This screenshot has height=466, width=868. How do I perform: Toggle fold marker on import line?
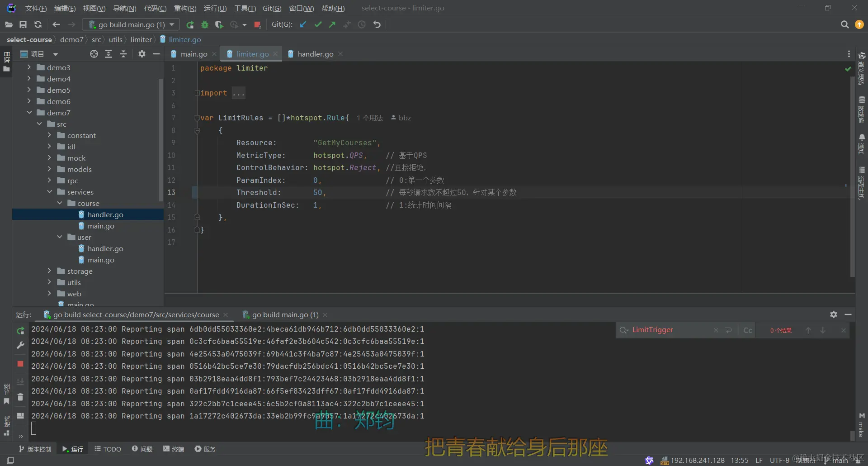pyautogui.click(x=197, y=93)
